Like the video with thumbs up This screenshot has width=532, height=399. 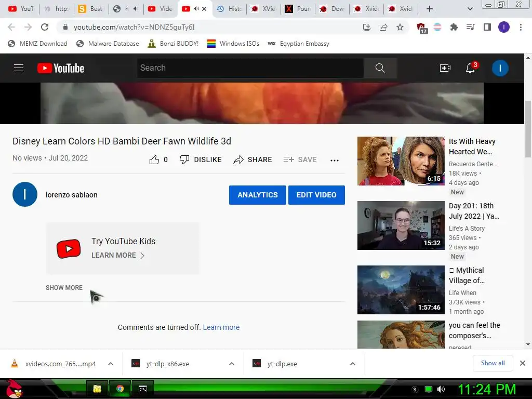pyautogui.click(x=154, y=160)
